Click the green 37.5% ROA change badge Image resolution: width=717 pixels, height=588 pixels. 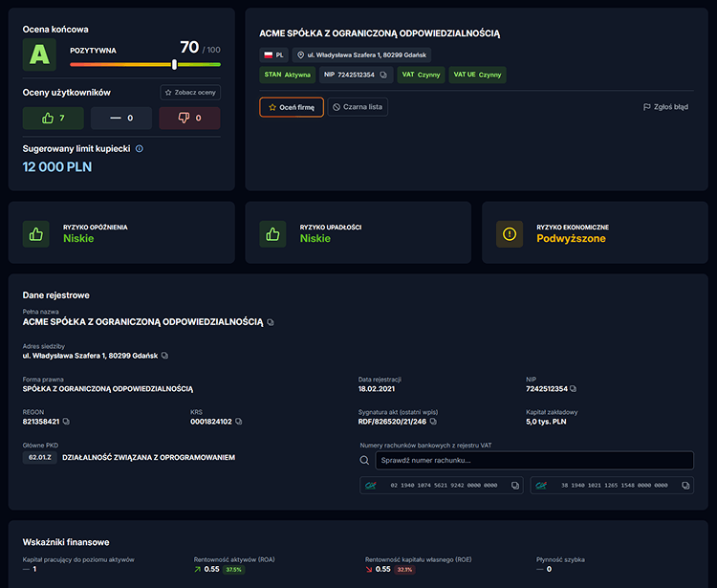233,570
